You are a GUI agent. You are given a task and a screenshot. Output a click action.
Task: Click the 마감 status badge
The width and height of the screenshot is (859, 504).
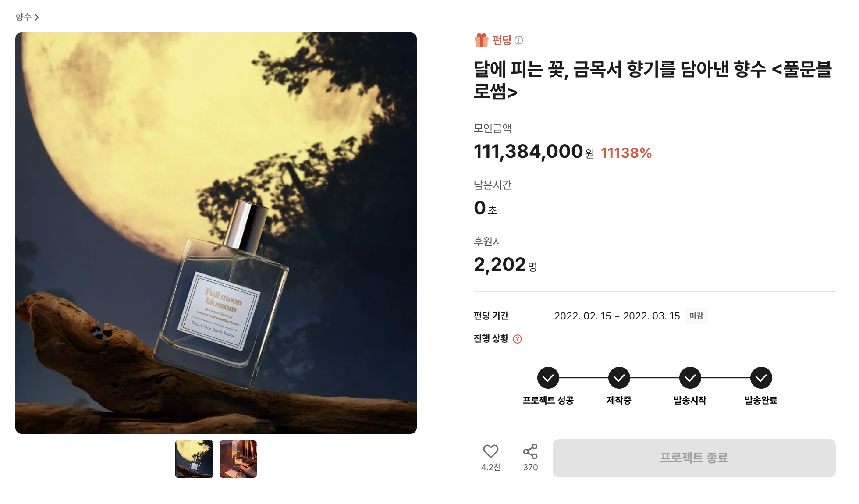(696, 316)
